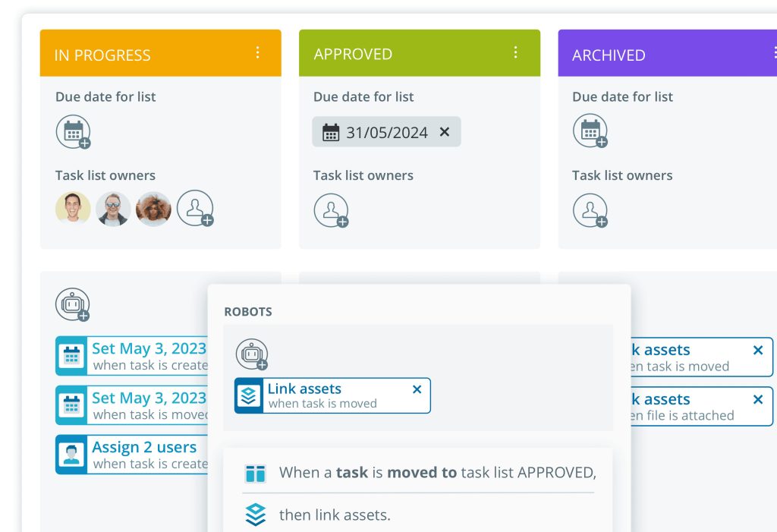The image size is (777, 532).
Task: Clear the 31/05/2024 due date
Action: point(445,132)
